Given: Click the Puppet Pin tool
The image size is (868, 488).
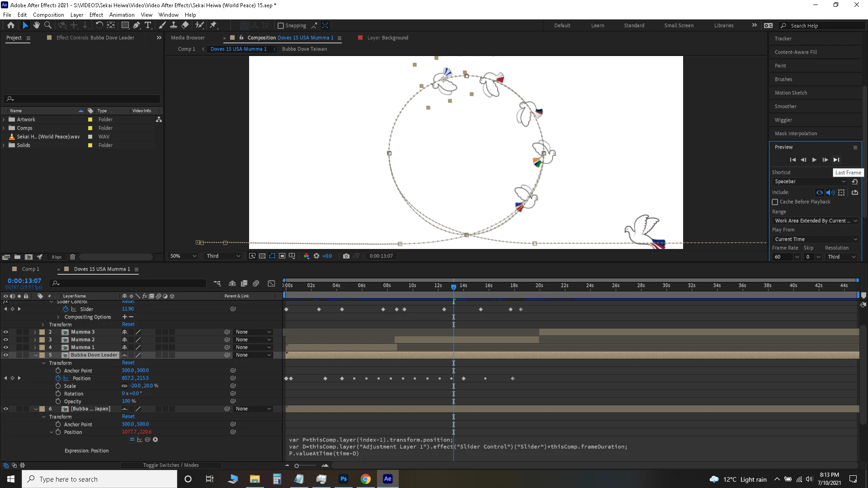Looking at the screenshot, I should (213, 25).
